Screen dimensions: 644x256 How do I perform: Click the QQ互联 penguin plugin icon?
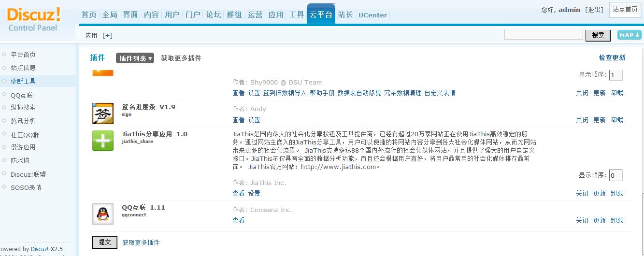(103, 213)
